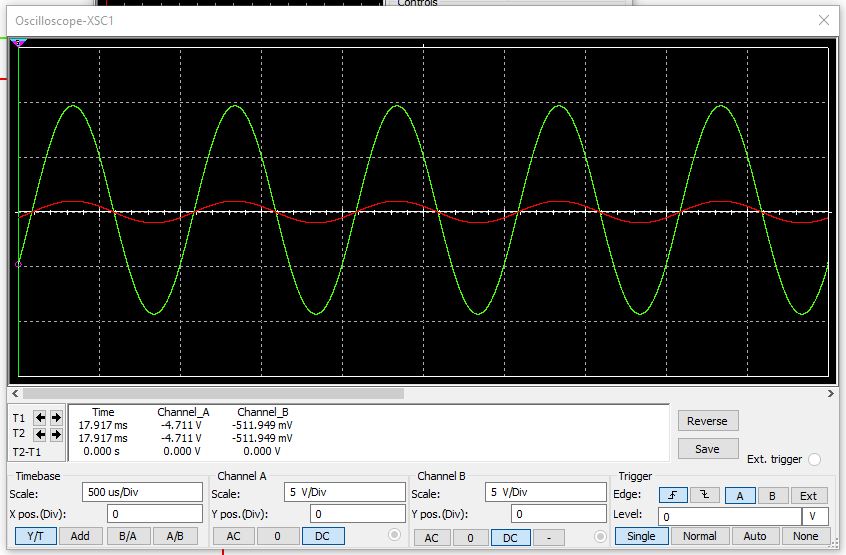Toggle Channel B invert minus button

click(x=549, y=538)
